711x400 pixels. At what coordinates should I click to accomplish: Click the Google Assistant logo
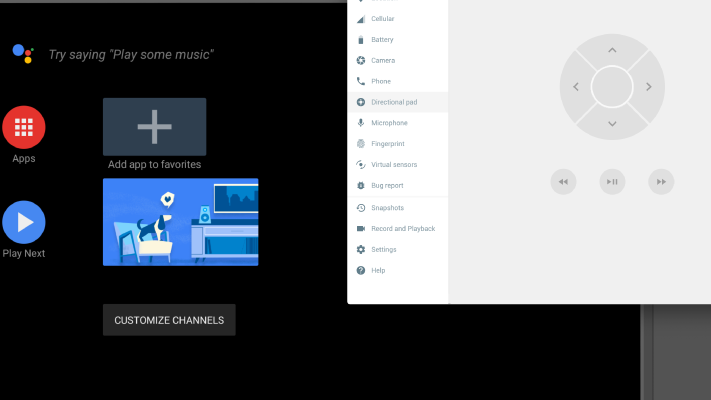(x=23, y=54)
